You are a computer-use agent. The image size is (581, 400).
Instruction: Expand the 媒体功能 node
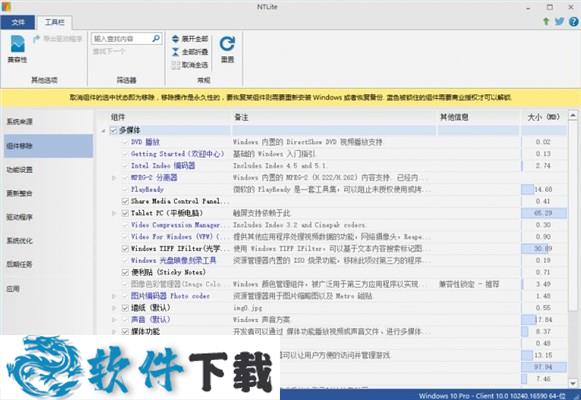point(114,332)
